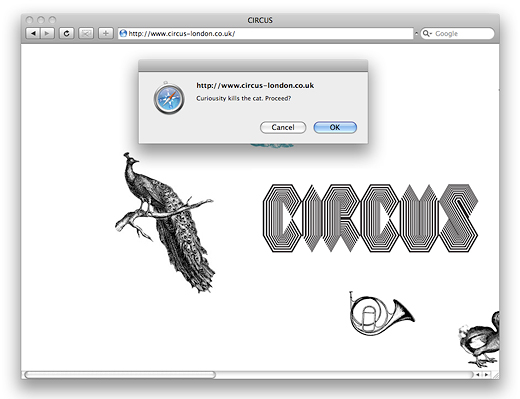Click Cancel in the dialog

pyautogui.click(x=283, y=127)
